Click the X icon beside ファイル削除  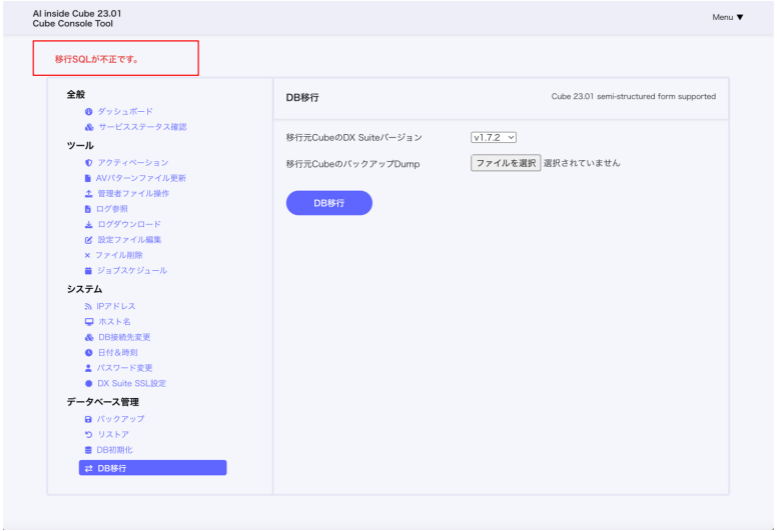coord(88,255)
